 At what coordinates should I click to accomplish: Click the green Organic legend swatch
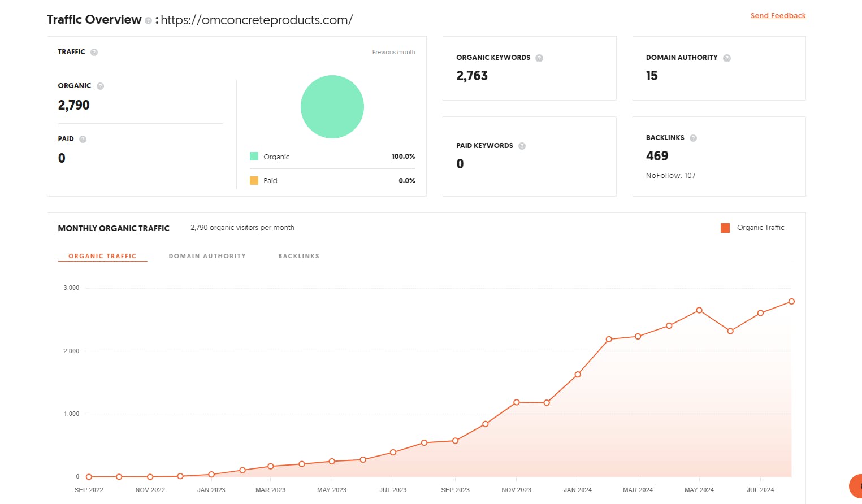[x=254, y=157]
